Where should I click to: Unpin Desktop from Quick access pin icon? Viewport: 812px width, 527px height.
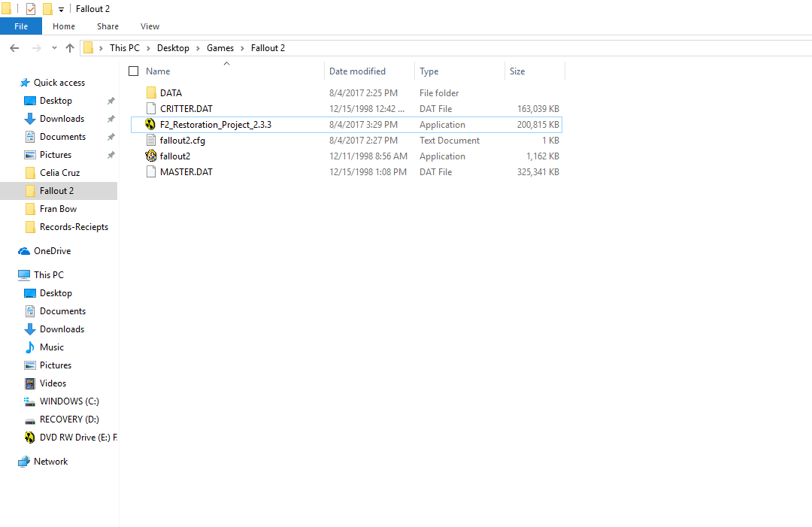coord(111,101)
